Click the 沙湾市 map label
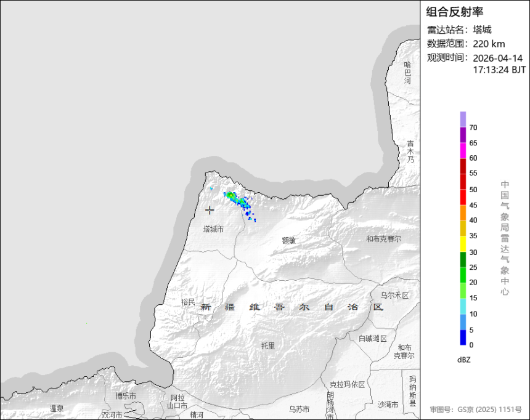Screen dimensions: 530x420 (x=388, y=405)
